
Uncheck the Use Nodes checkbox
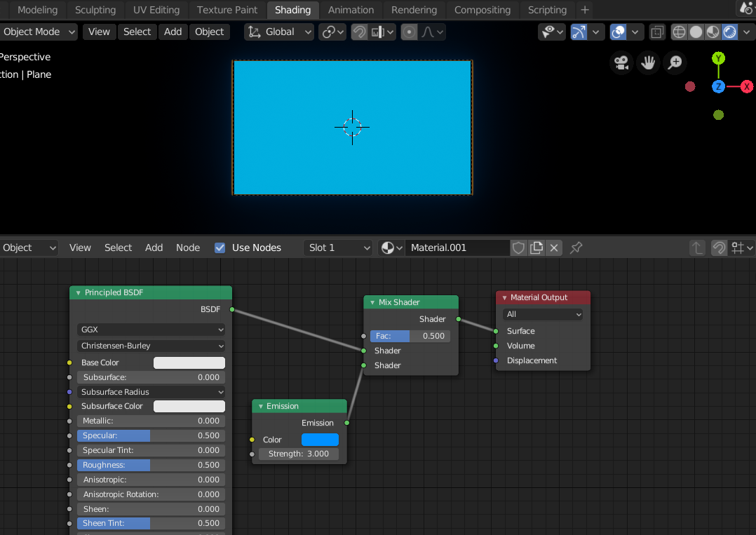tap(220, 248)
